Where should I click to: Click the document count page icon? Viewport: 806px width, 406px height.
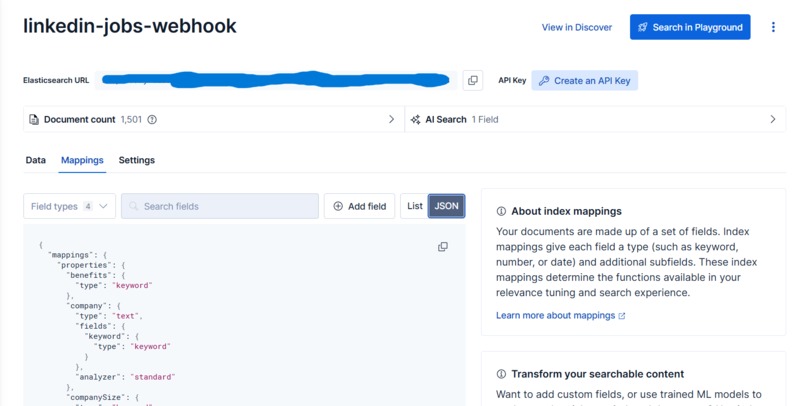coord(33,119)
